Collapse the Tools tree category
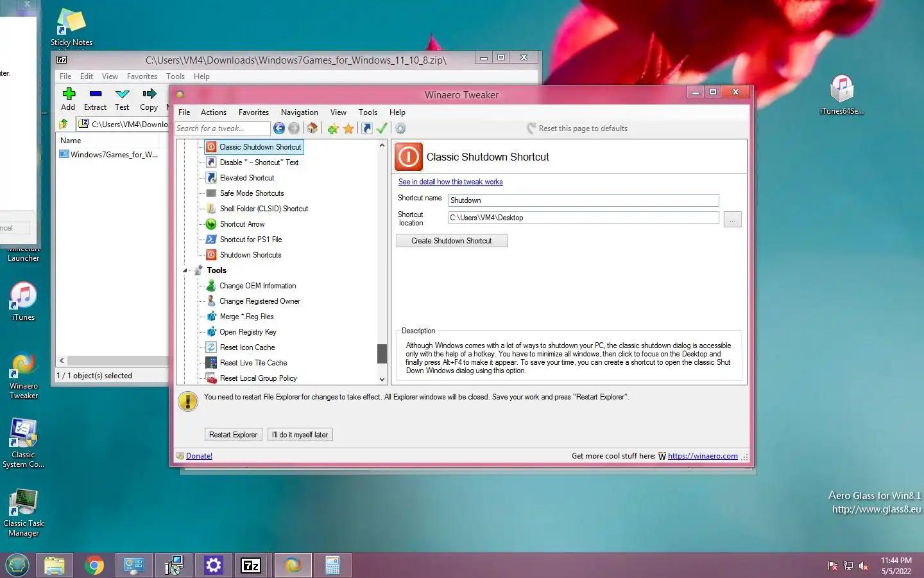924x578 pixels. [x=185, y=270]
